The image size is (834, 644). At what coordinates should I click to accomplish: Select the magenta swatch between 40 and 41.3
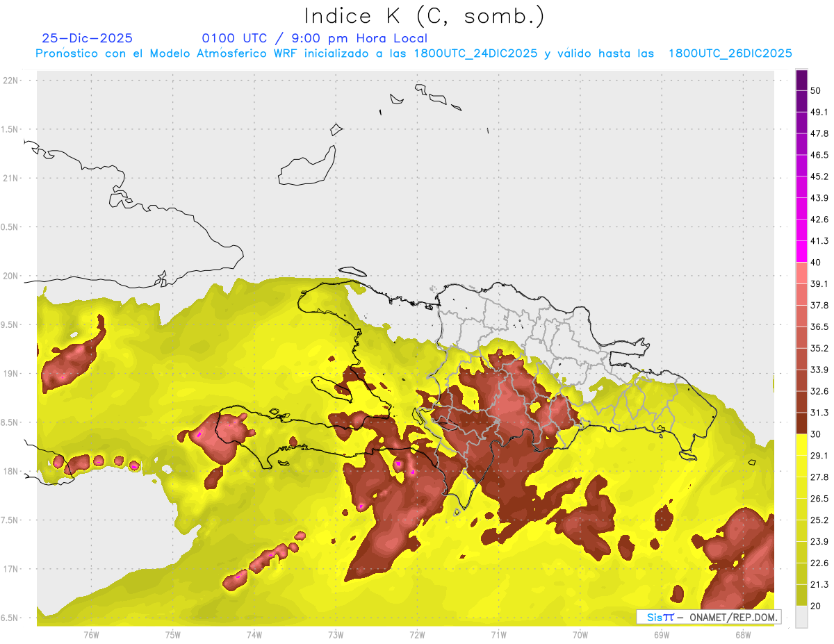[x=801, y=251]
